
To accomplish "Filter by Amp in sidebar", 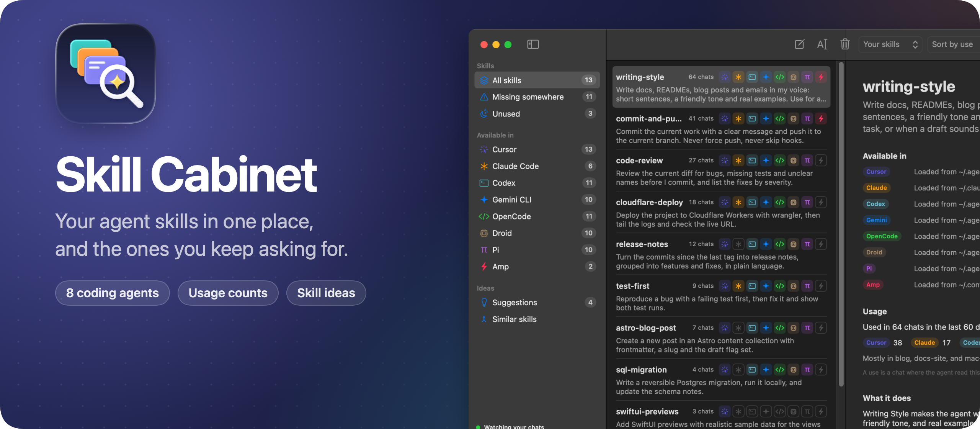I will pyautogui.click(x=537, y=267).
